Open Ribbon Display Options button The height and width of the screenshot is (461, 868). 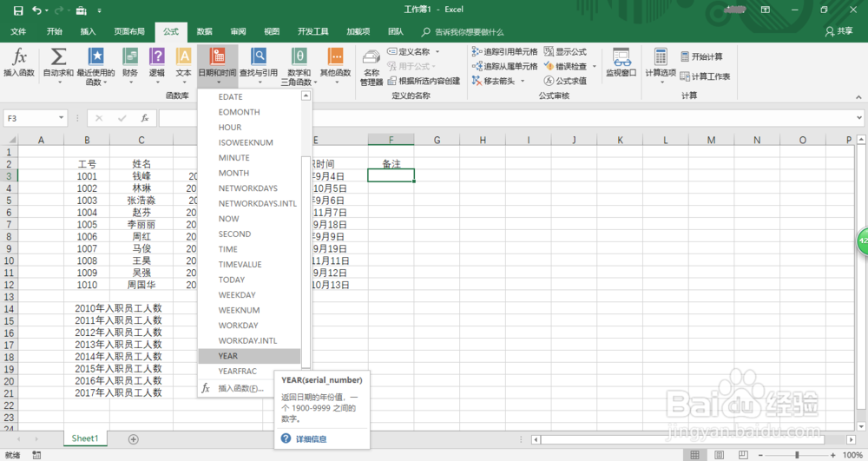coord(766,10)
